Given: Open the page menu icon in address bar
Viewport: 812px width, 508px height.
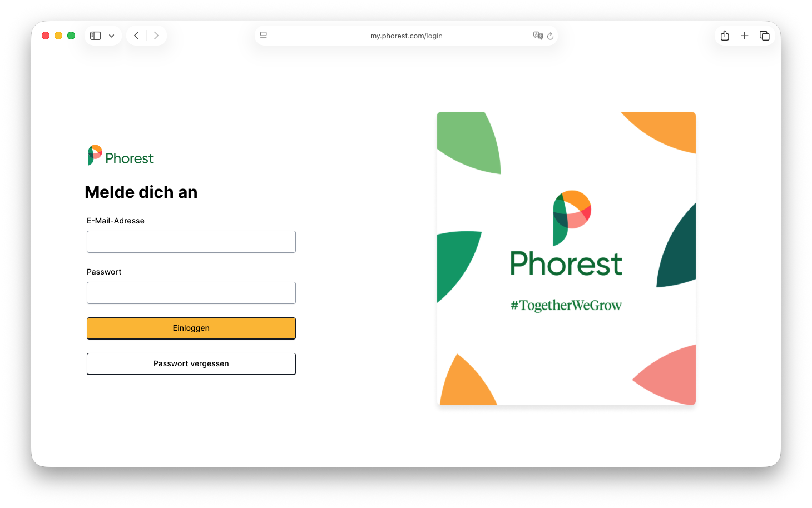Looking at the screenshot, I should [x=264, y=36].
